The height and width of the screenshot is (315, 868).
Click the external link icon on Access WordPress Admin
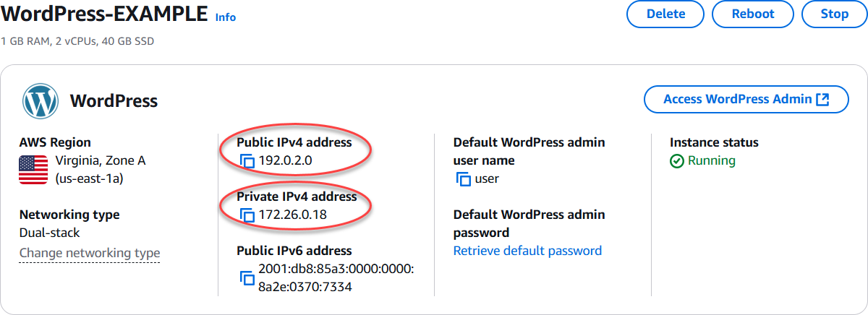click(x=822, y=100)
